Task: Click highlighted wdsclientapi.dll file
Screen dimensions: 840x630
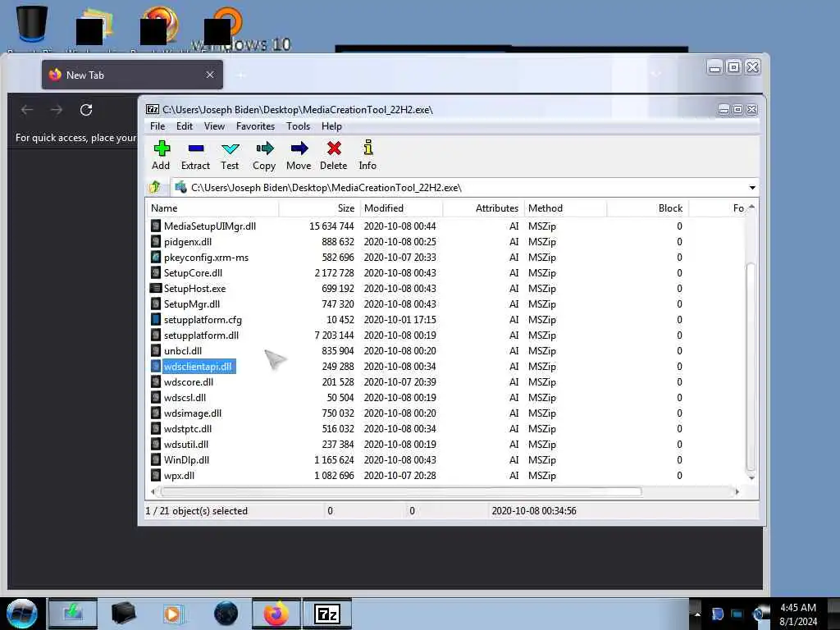Action: 199,367
